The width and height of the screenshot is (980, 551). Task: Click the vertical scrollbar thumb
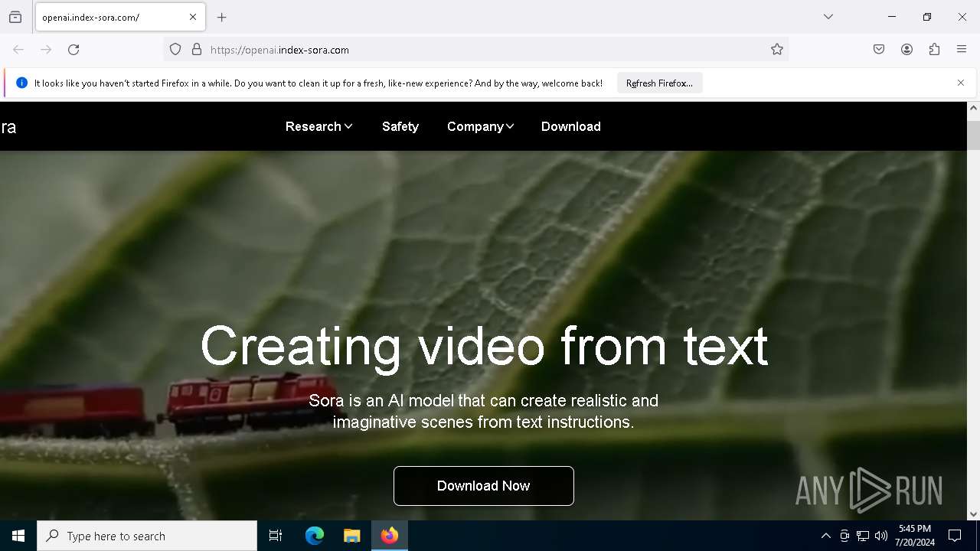[973, 135]
